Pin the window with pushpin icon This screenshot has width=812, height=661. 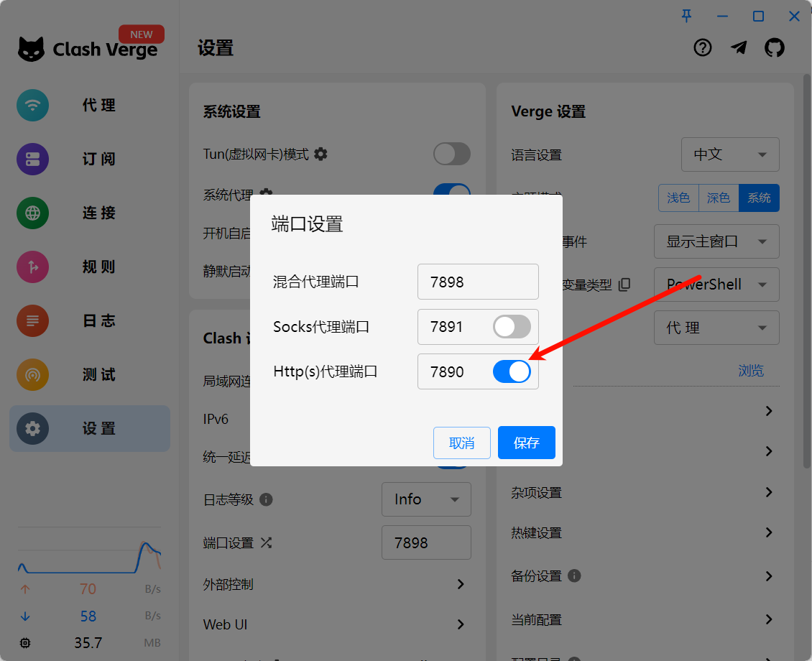pyautogui.click(x=686, y=16)
